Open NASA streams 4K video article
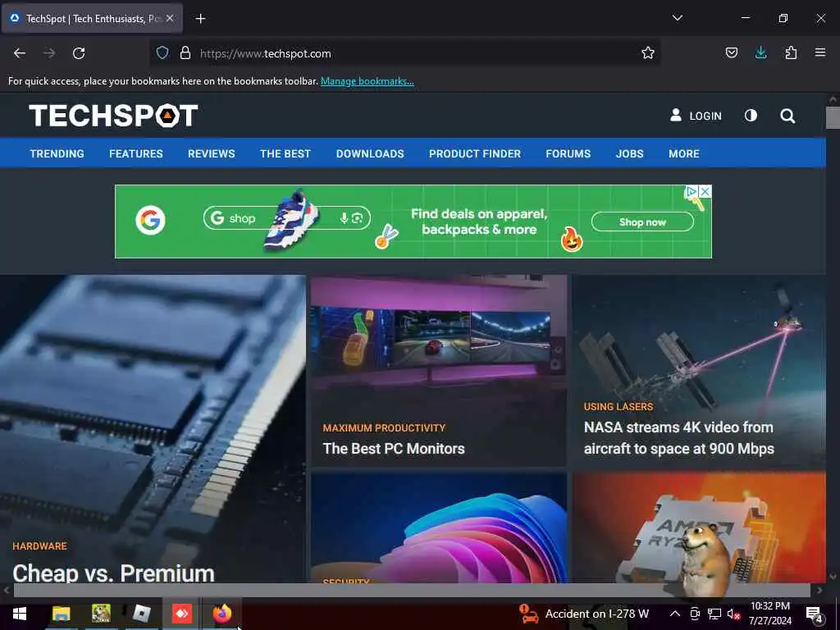This screenshot has height=630, width=840. point(678,438)
